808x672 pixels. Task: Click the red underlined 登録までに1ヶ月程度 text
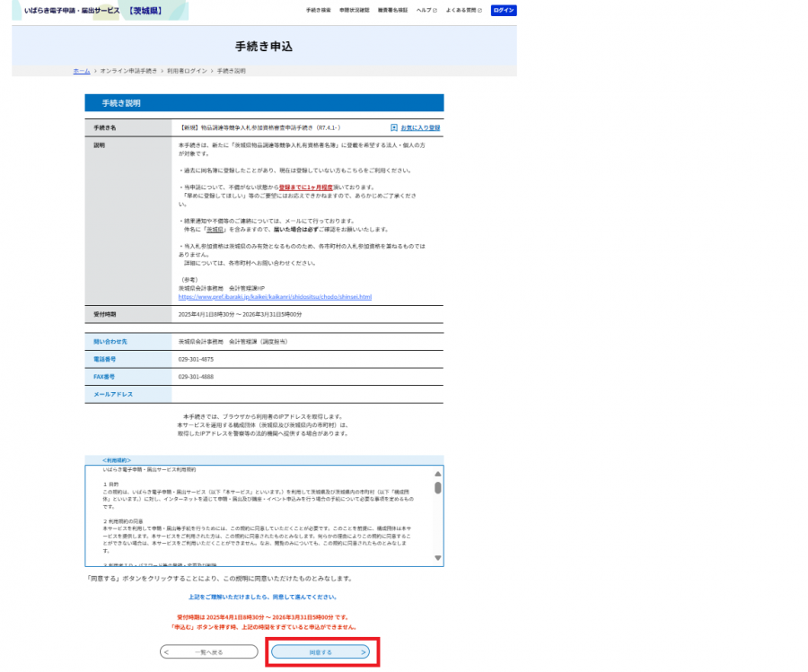[x=306, y=188]
